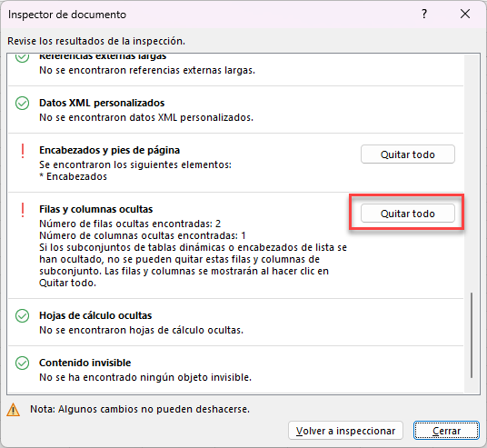487x448 pixels.
Task: Click the Datos XML personalizados heading
Action: point(102,103)
